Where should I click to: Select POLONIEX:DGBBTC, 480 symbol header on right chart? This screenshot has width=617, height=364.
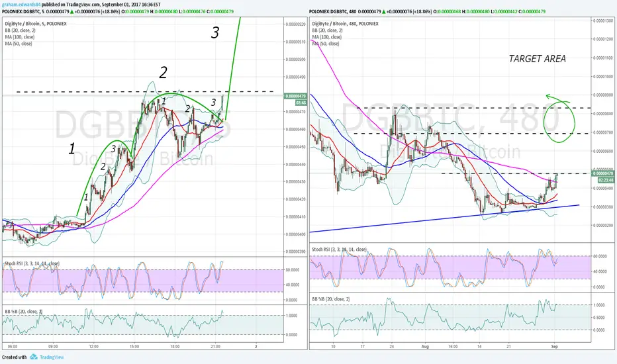point(332,11)
